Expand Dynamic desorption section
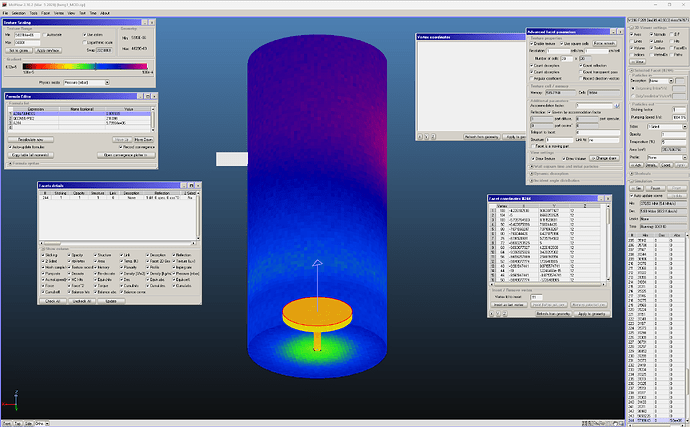The height and width of the screenshot is (427, 690). [x=532, y=173]
